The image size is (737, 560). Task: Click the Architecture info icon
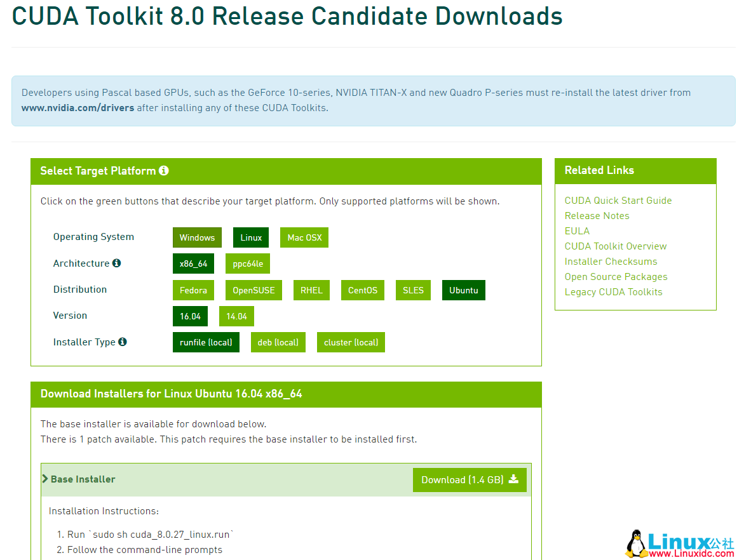coord(116,263)
